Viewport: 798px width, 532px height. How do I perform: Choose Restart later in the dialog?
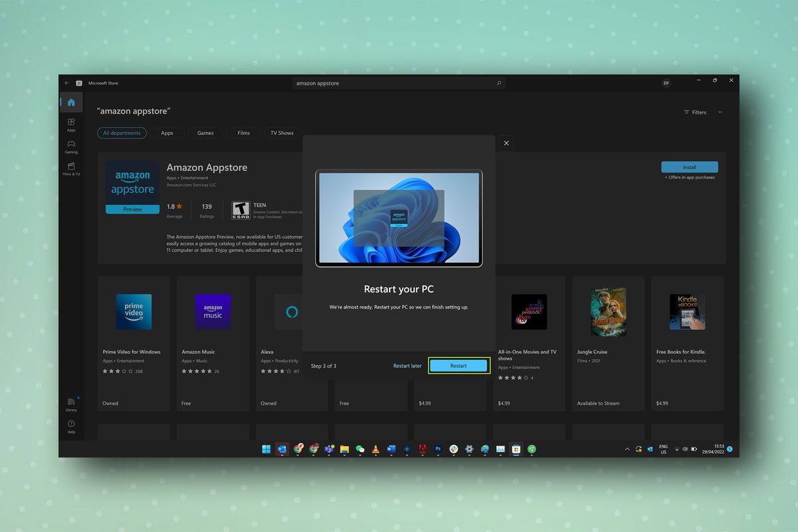pos(407,365)
